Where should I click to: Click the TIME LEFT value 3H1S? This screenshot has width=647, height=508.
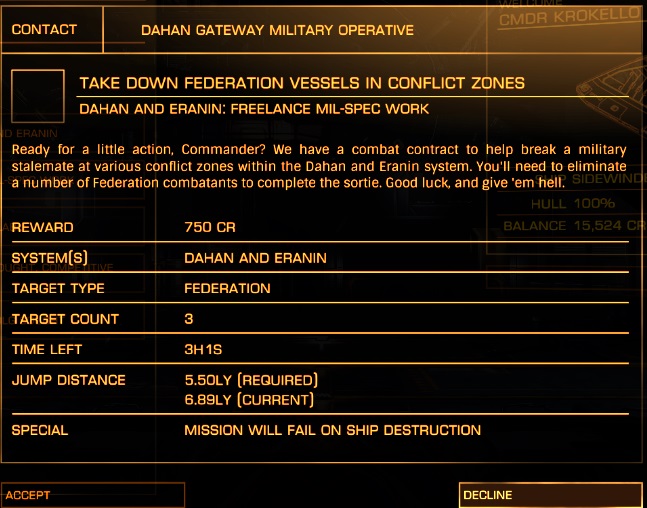click(x=203, y=350)
